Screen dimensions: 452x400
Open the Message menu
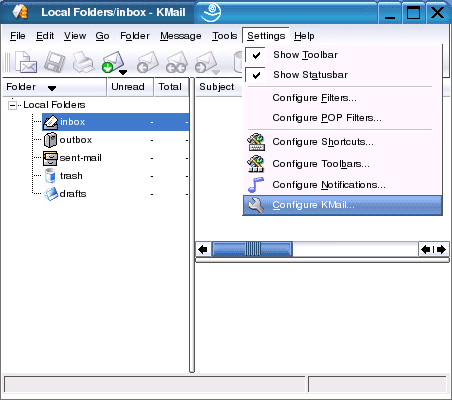click(181, 36)
